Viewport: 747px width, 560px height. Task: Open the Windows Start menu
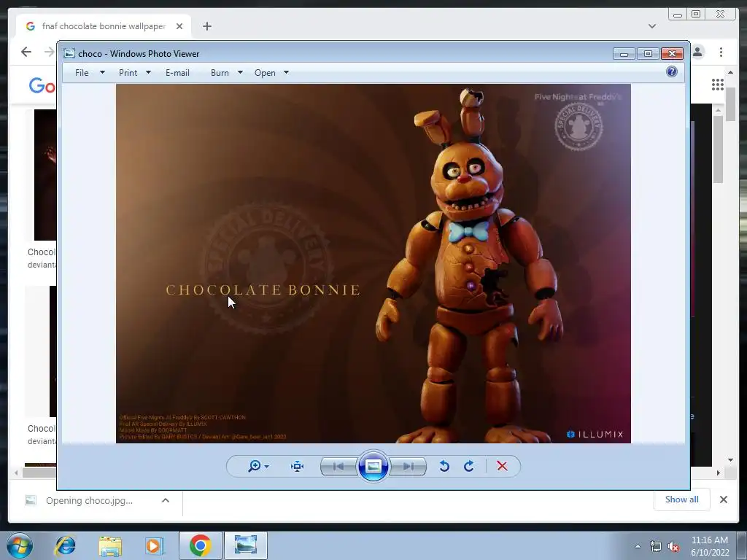point(20,545)
